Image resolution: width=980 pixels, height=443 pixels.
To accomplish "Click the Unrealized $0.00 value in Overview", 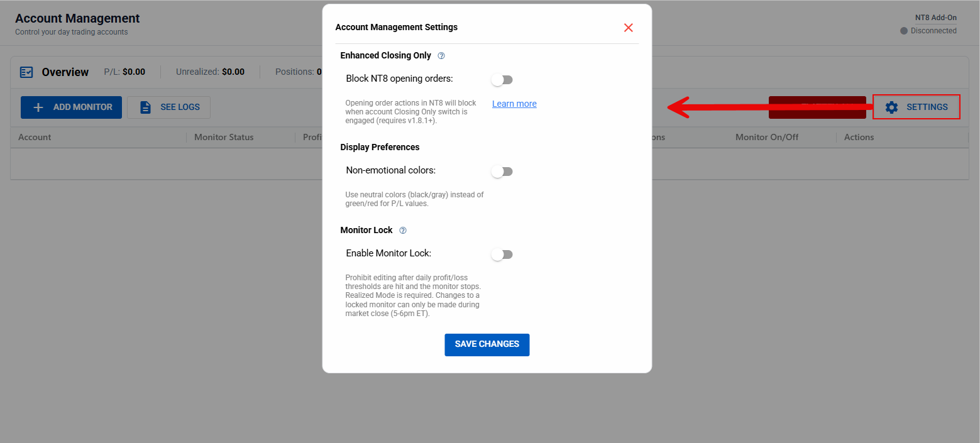I will [x=233, y=72].
